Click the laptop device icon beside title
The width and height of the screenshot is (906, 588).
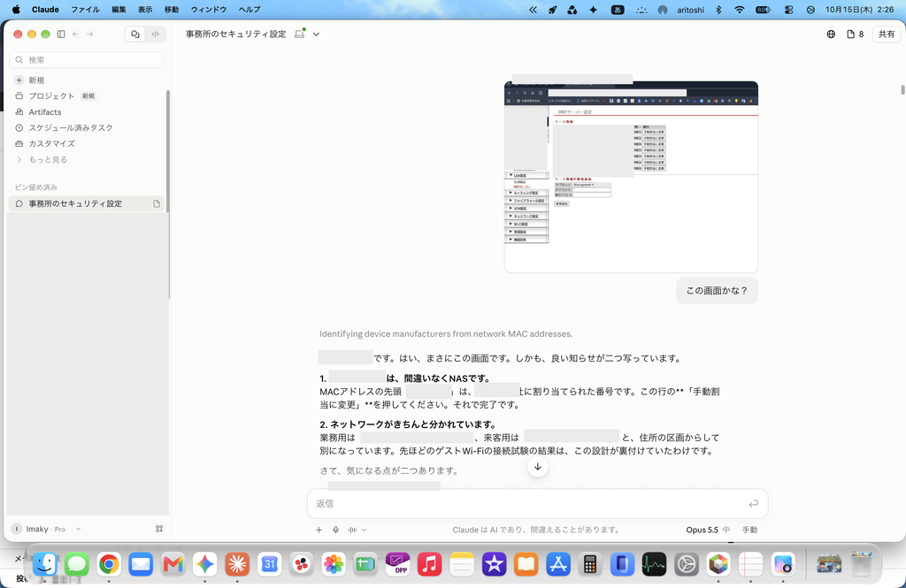coord(299,34)
